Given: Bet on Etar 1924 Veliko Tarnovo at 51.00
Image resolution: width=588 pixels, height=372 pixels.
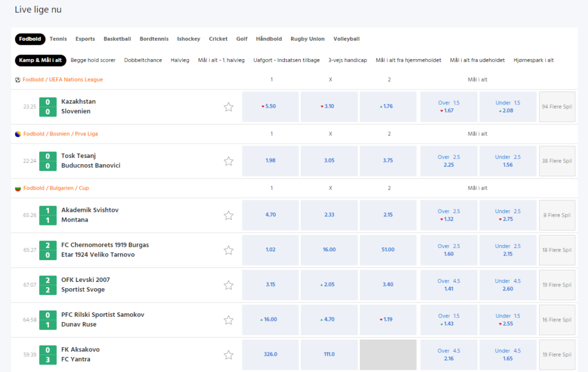Looking at the screenshot, I should pos(388,250).
